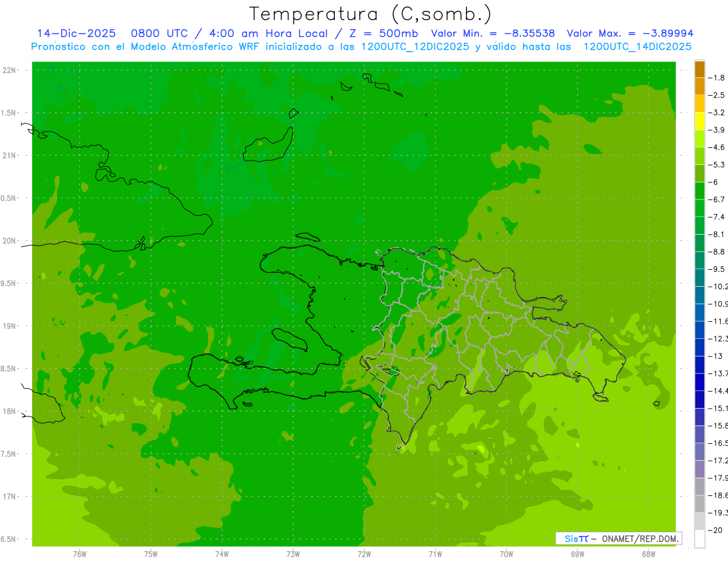Click the '71W' longitude label
The image size is (728, 562).
(x=436, y=554)
